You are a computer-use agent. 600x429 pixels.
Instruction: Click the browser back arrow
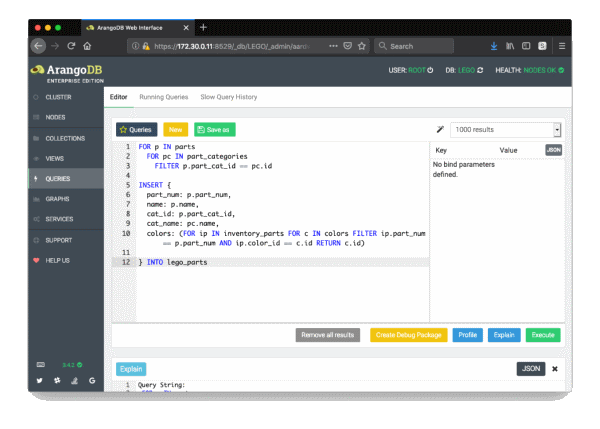coord(38,46)
